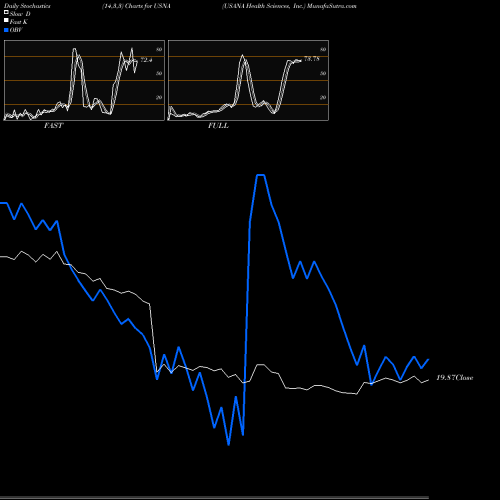
Task: Click the 'Slow D' legend label
Action: coord(20,14)
